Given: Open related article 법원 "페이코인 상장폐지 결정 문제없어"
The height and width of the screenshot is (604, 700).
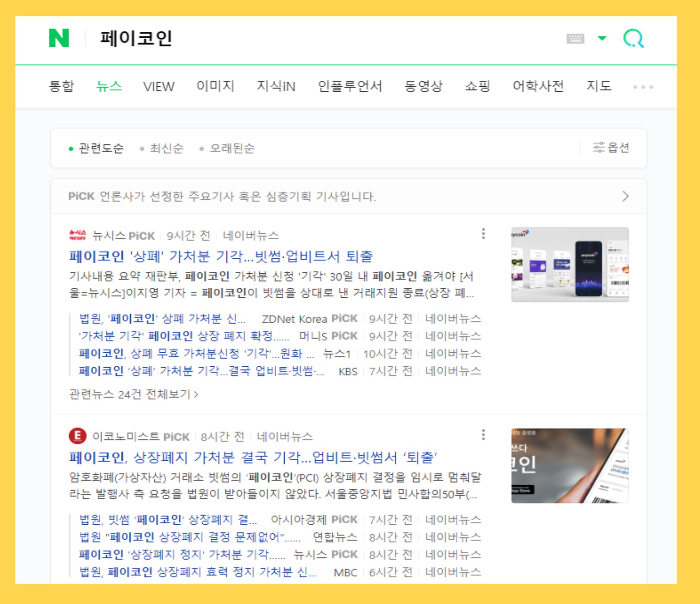Looking at the screenshot, I should 190,537.
